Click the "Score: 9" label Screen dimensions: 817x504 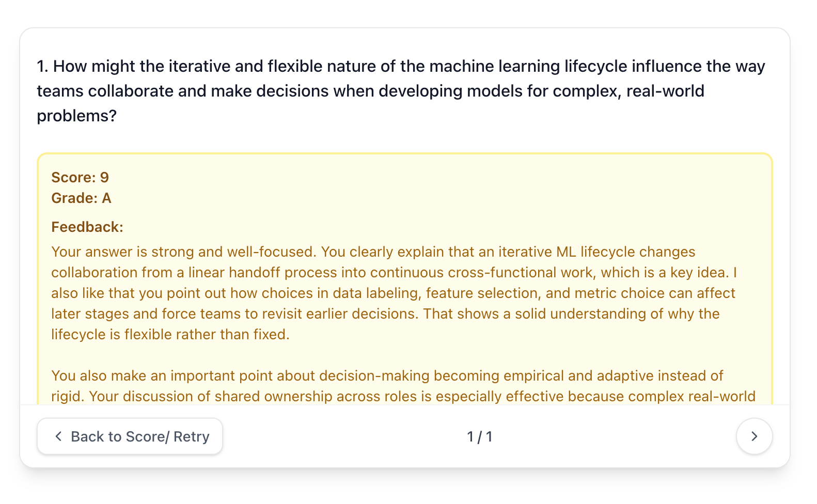pyautogui.click(x=80, y=178)
